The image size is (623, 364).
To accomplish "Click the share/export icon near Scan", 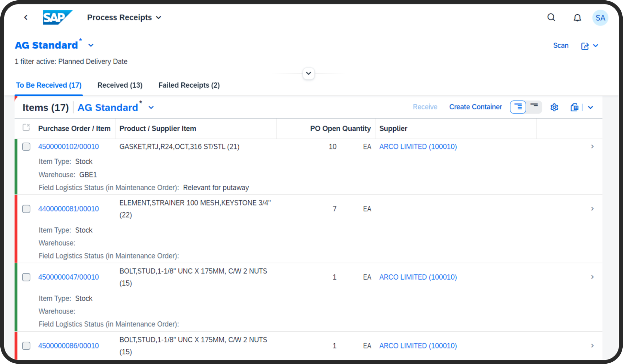I will coord(585,46).
